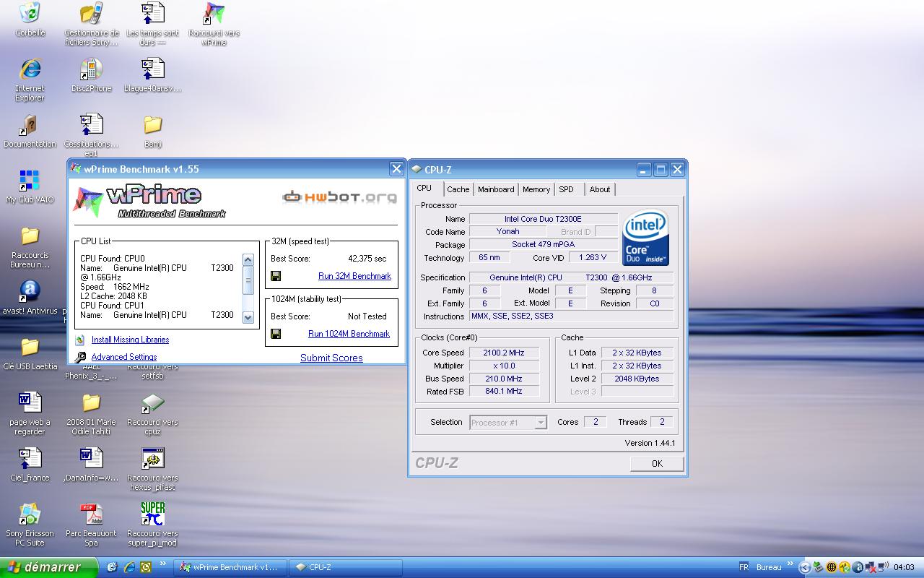Click the Best Score 42,375 sec value
This screenshot has width=924, height=578.
[367, 259]
